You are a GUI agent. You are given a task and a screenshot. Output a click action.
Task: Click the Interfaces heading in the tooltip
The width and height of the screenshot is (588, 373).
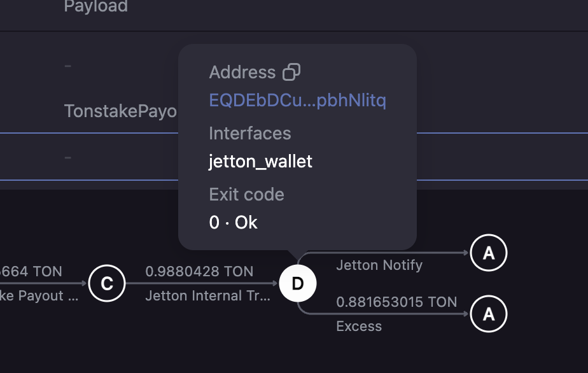[249, 133]
